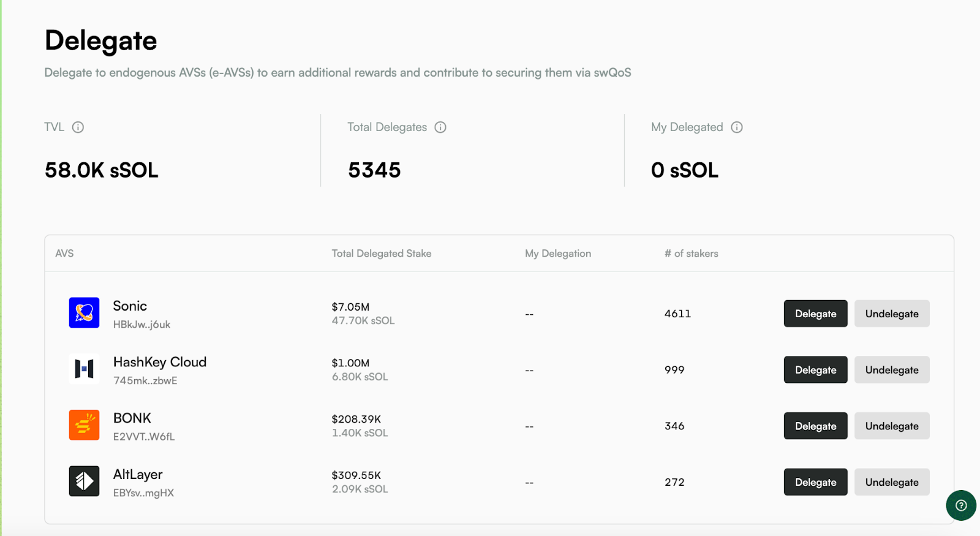Undelegate from AltLayer AVS
Screen dimensions: 980x536
point(892,482)
